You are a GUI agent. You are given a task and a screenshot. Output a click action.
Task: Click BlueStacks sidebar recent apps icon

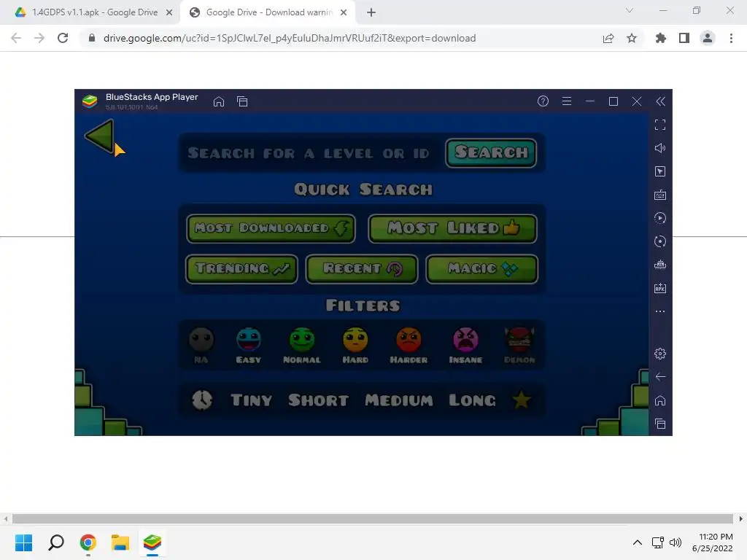tap(660, 424)
